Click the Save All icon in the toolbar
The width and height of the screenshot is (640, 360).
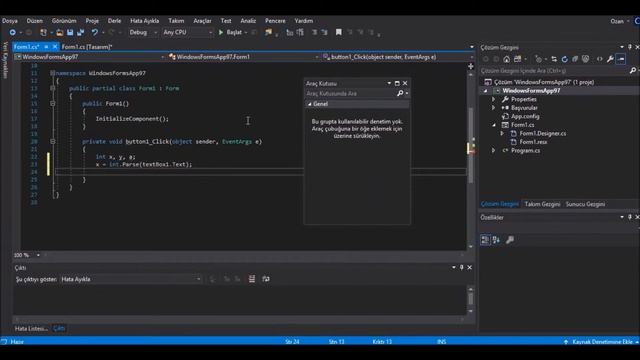[x=80, y=32]
